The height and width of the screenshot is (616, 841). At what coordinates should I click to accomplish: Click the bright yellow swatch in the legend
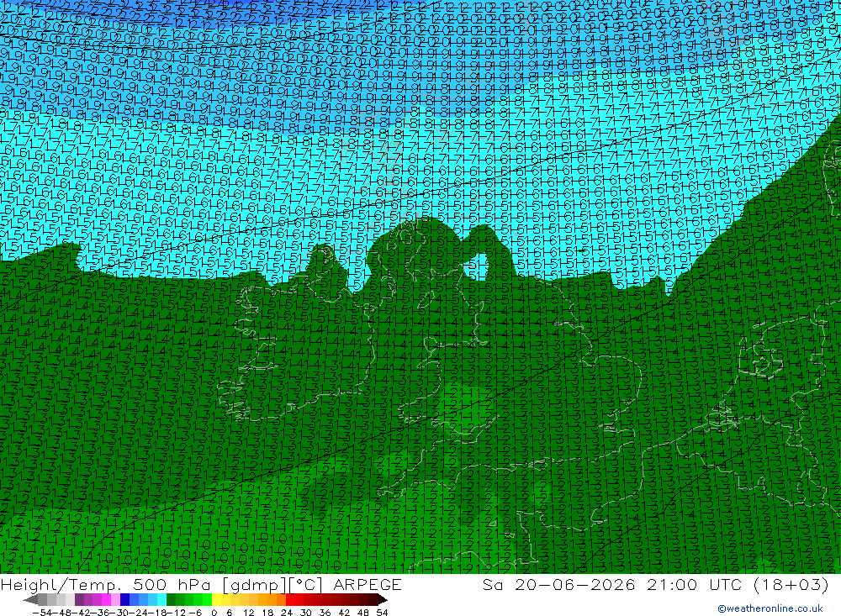(216, 599)
